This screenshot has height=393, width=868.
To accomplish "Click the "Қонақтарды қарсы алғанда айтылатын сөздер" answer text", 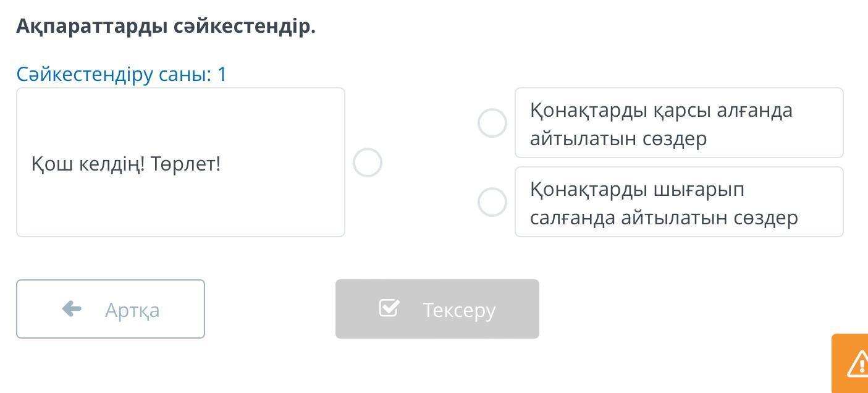I will tap(661, 124).
